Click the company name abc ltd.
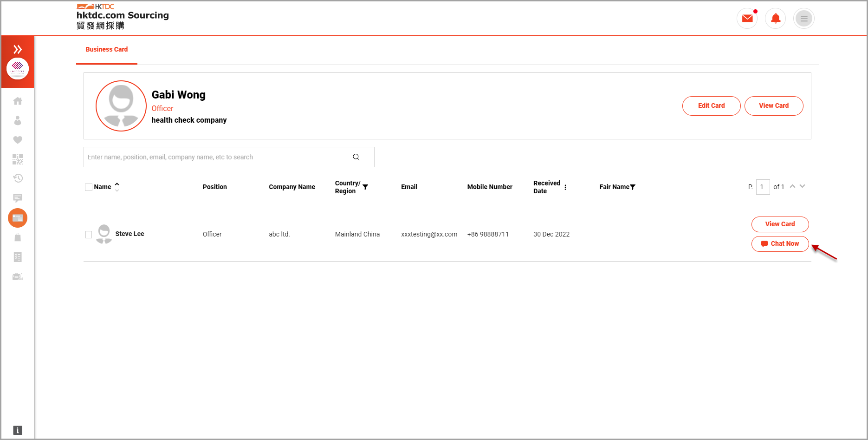Viewport: 868px width, 440px height. (x=279, y=234)
